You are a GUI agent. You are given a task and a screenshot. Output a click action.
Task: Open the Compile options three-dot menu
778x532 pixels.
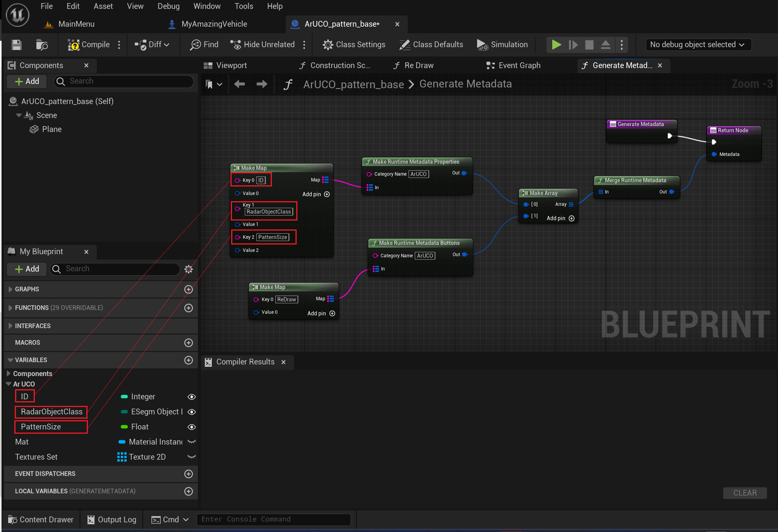pyautogui.click(x=119, y=45)
